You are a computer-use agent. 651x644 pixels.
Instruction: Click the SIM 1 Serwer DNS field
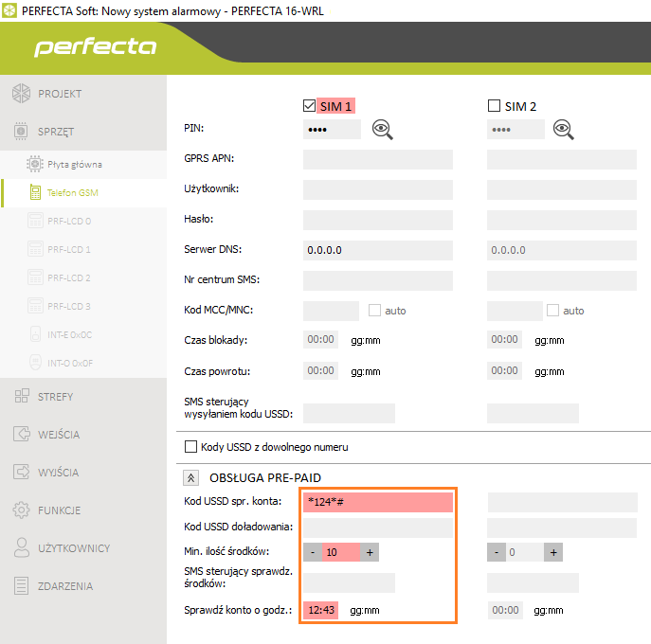tap(378, 250)
